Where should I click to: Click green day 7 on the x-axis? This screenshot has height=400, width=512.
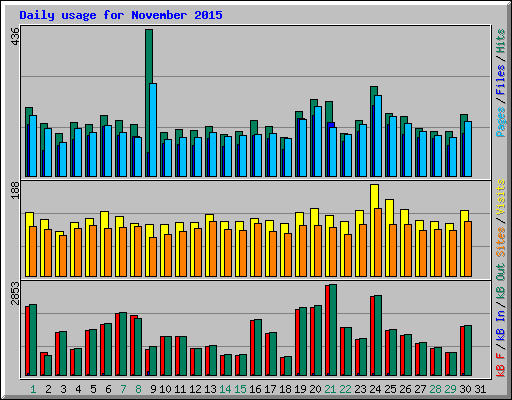tap(123, 389)
